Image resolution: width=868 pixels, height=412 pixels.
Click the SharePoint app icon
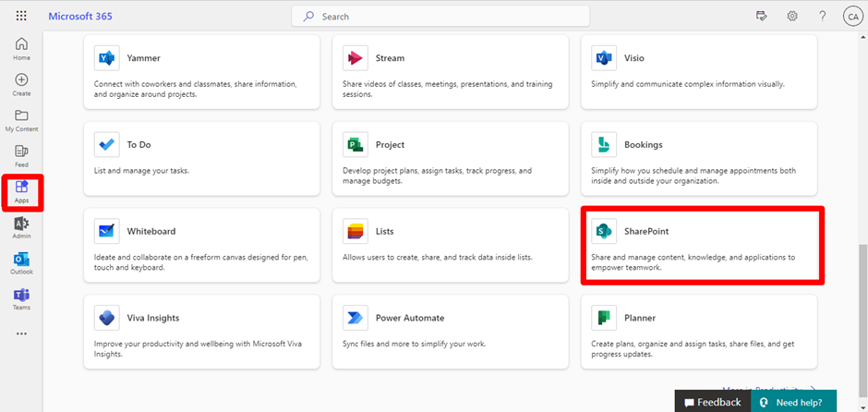(604, 232)
